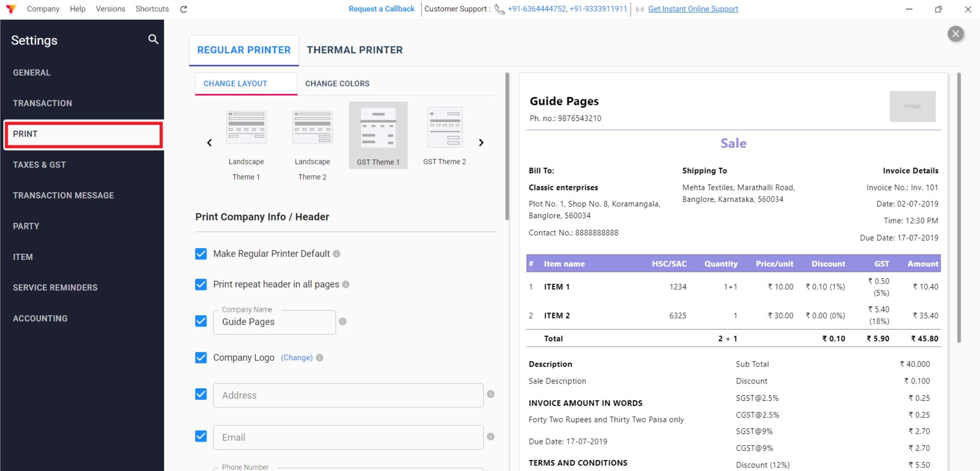Show next themes with right chevron arrow
The height and width of the screenshot is (471, 980).
481,143
